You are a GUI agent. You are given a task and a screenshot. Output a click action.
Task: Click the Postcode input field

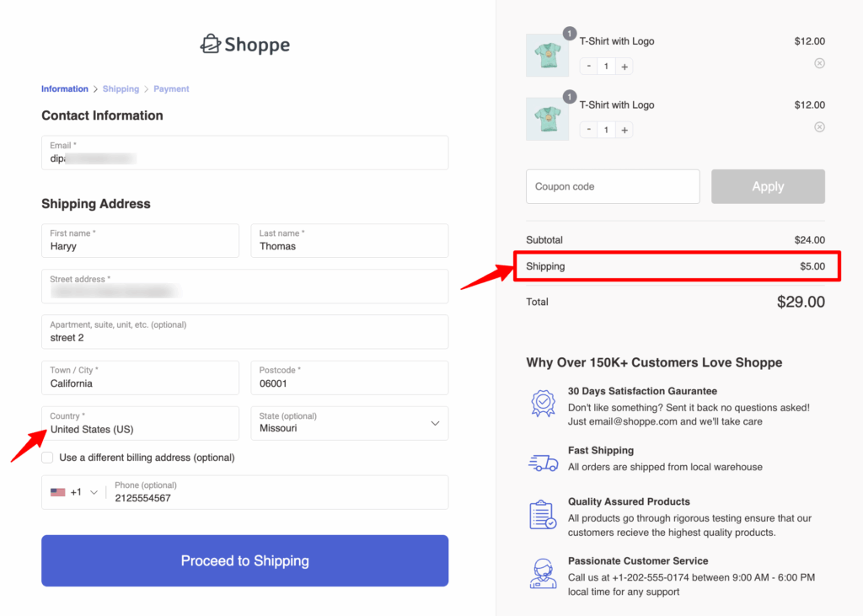349,378
